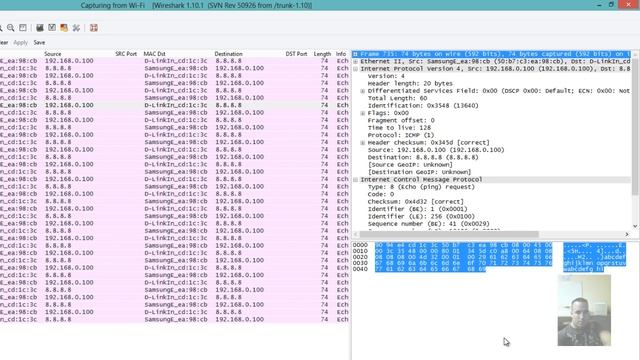Select 'Destination: 8.8.8.8' in packet details
The image size is (640, 360).
pyautogui.click(x=423, y=158)
